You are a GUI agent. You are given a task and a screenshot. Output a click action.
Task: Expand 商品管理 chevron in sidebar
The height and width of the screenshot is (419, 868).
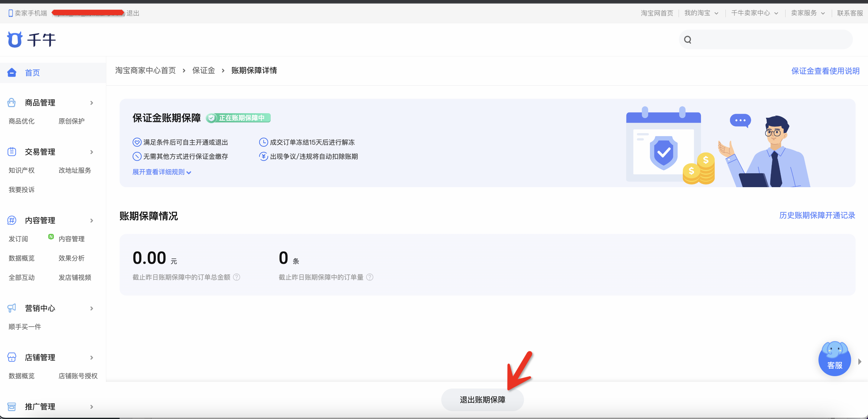91,103
